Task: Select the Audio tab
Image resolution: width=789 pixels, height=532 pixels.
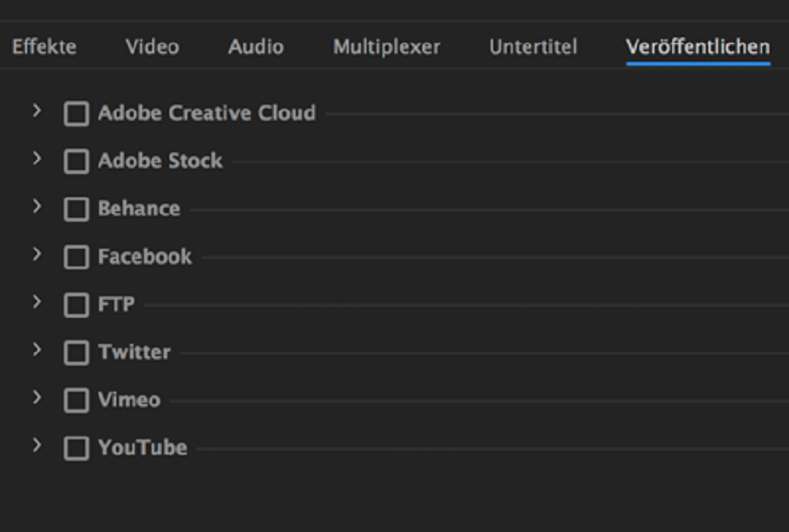Action: point(255,47)
